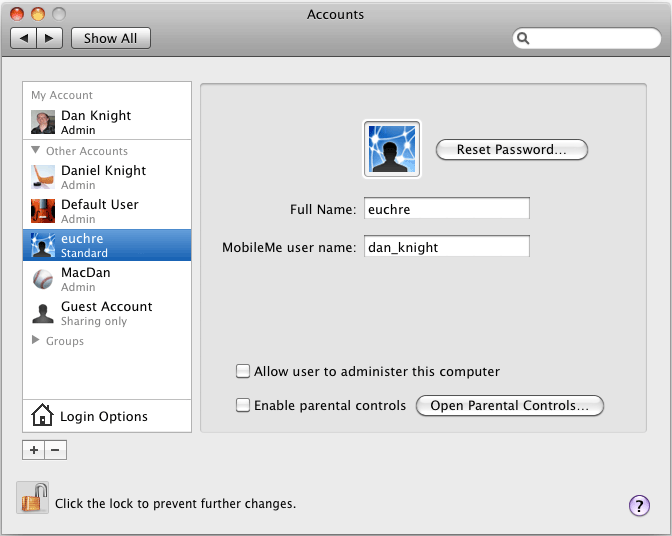Expand the Groups disclosure triangle

(36, 340)
